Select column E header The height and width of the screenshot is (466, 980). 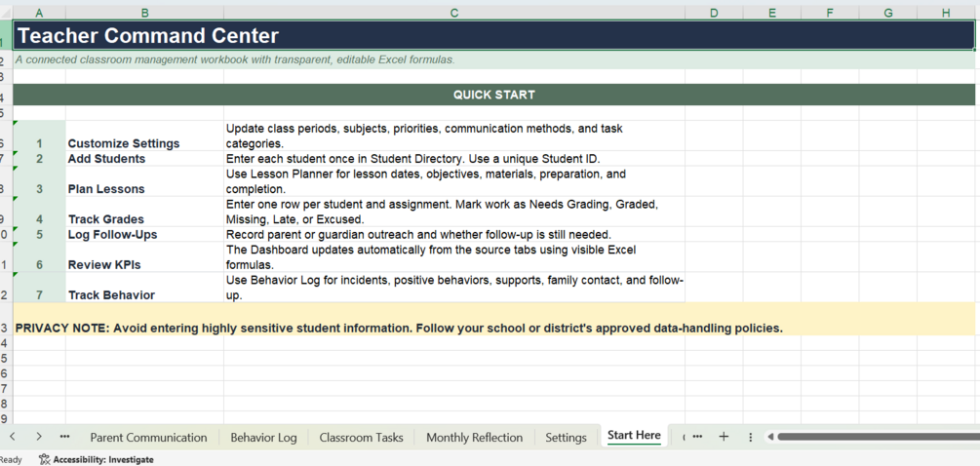(772, 13)
